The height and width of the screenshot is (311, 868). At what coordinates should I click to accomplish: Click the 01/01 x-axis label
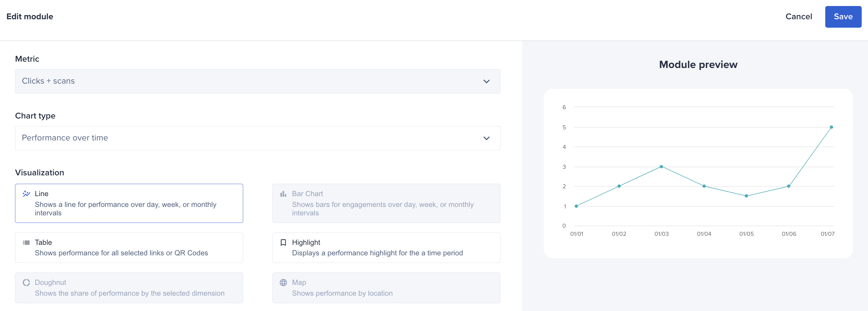pyautogui.click(x=577, y=234)
